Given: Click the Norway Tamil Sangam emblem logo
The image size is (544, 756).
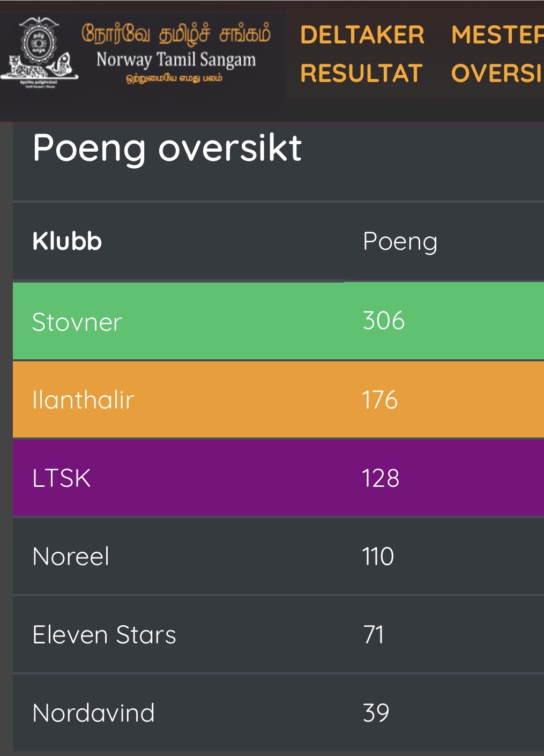Looking at the screenshot, I should 39,53.
